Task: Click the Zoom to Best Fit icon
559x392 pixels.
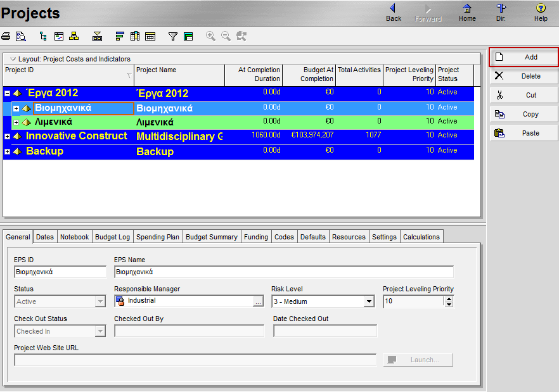Action: coord(241,36)
